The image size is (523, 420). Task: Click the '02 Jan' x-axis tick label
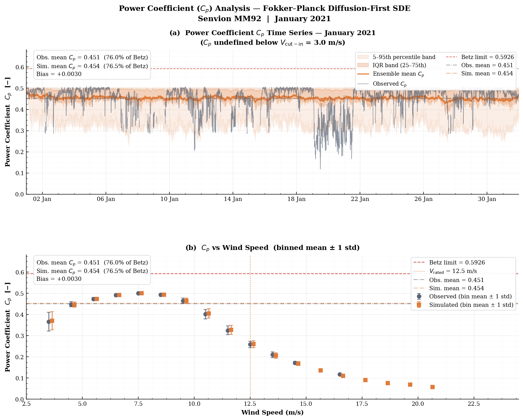pos(42,199)
